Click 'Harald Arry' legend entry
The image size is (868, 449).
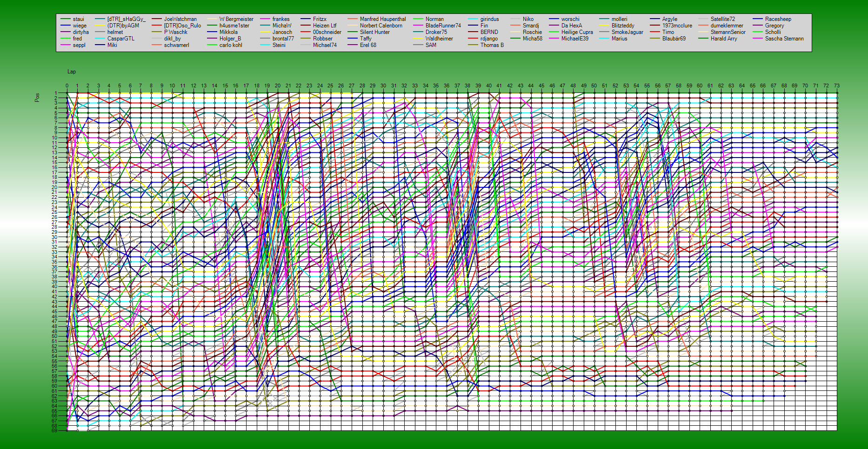click(724, 39)
